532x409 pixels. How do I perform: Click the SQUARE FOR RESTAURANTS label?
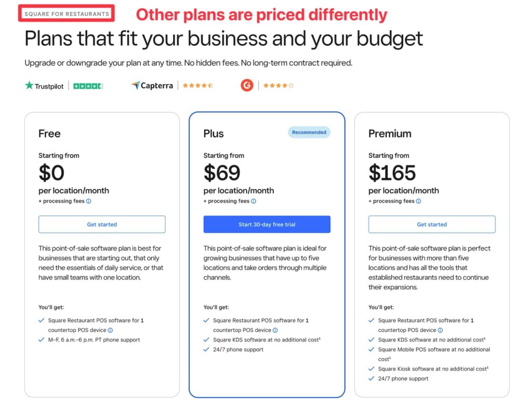coord(66,13)
